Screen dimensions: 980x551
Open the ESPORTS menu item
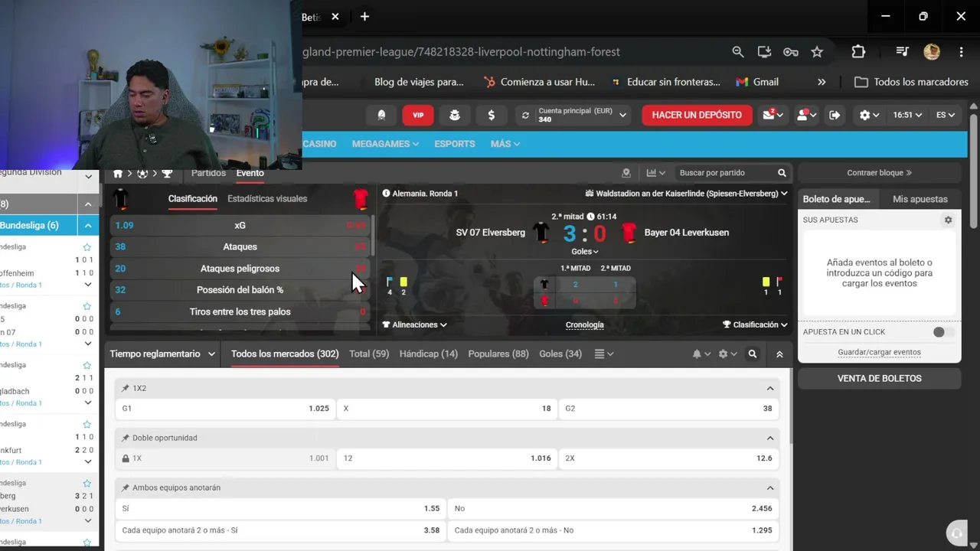(x=455, y=144)
